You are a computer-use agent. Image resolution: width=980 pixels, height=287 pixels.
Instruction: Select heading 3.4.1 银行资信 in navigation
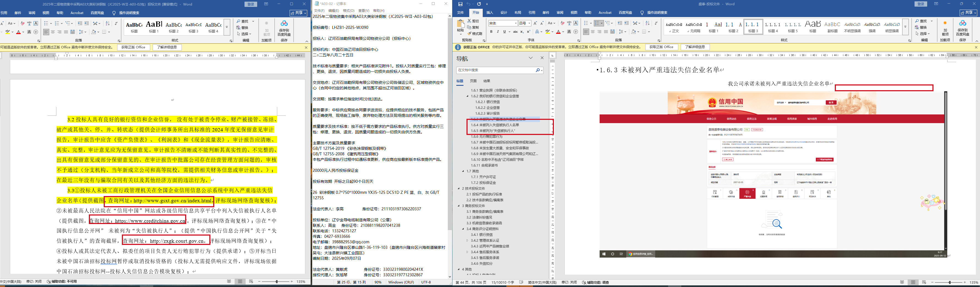coord(482,234)
